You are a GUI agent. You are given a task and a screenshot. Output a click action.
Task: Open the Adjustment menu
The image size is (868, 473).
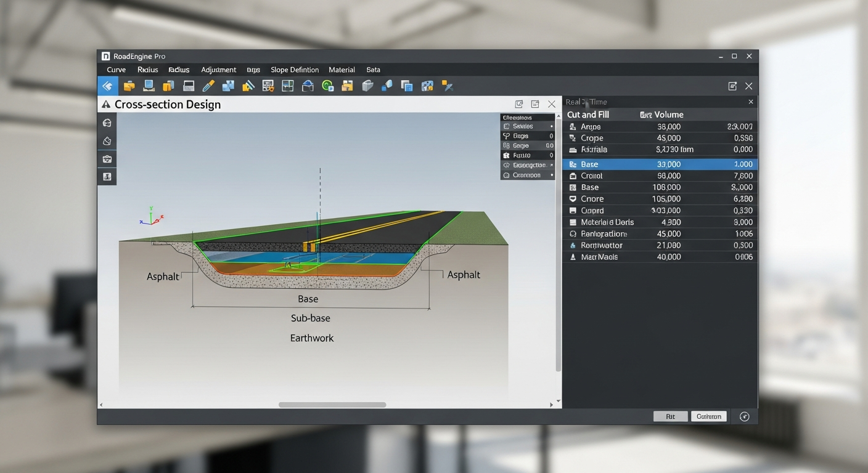tap(218, 70)
